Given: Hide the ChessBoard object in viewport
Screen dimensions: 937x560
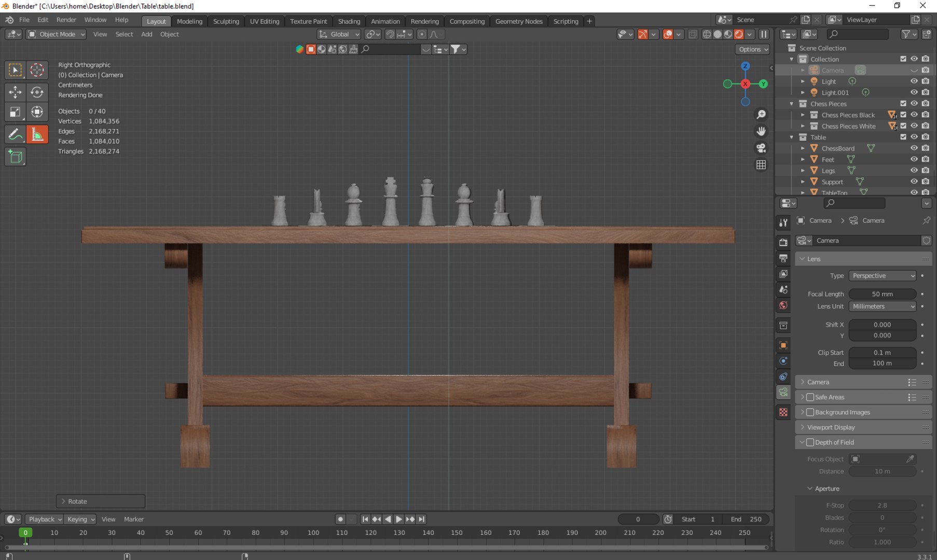Looking at the screenshot, I should coord(914,148).
